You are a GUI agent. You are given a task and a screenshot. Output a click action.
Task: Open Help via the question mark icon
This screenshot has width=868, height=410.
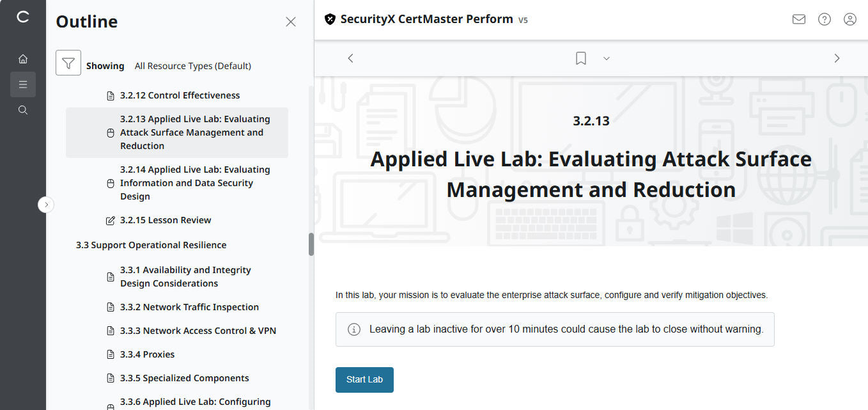point(824,19)
